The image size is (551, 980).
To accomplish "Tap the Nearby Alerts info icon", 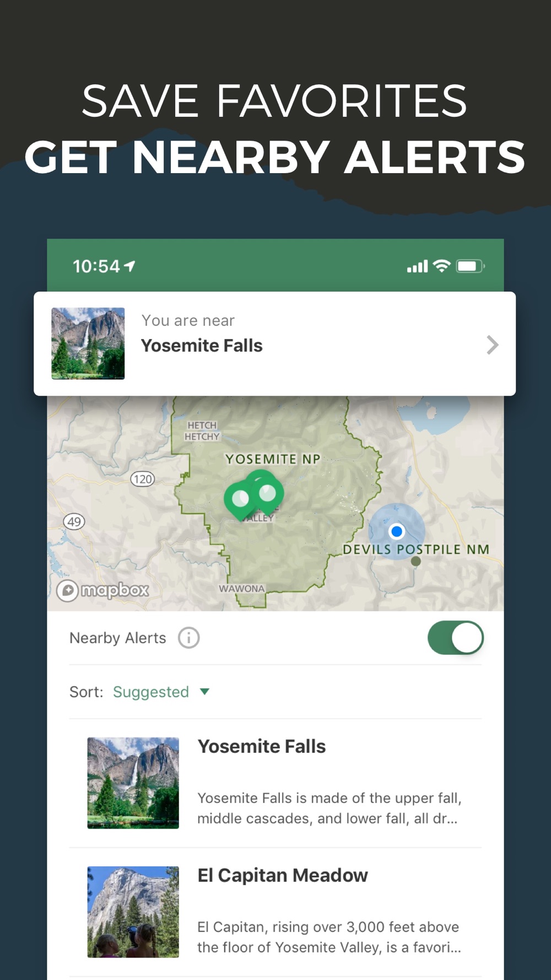I will click(x=188, y=638).
